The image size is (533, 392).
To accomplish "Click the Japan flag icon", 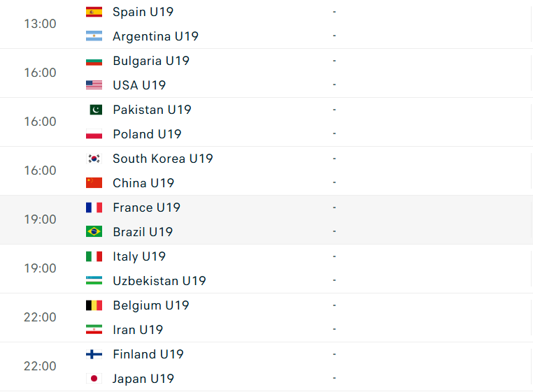I will [x=94, y=379].
